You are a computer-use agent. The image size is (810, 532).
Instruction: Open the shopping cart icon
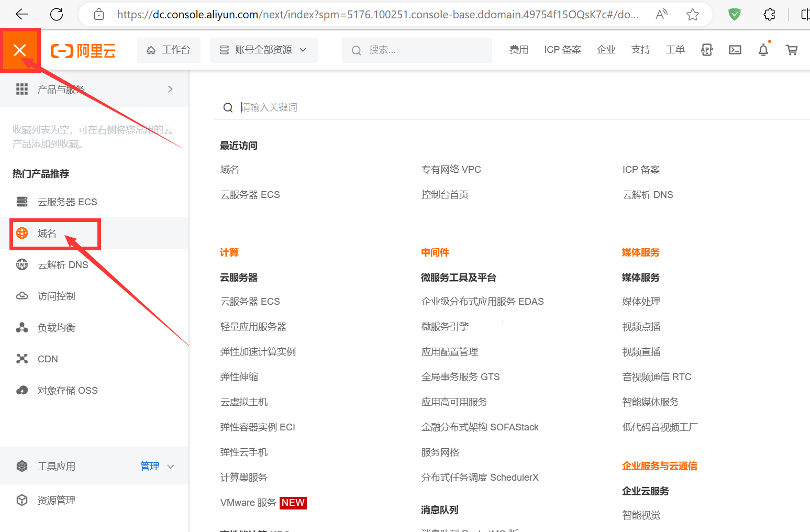(x=792, y=50)
